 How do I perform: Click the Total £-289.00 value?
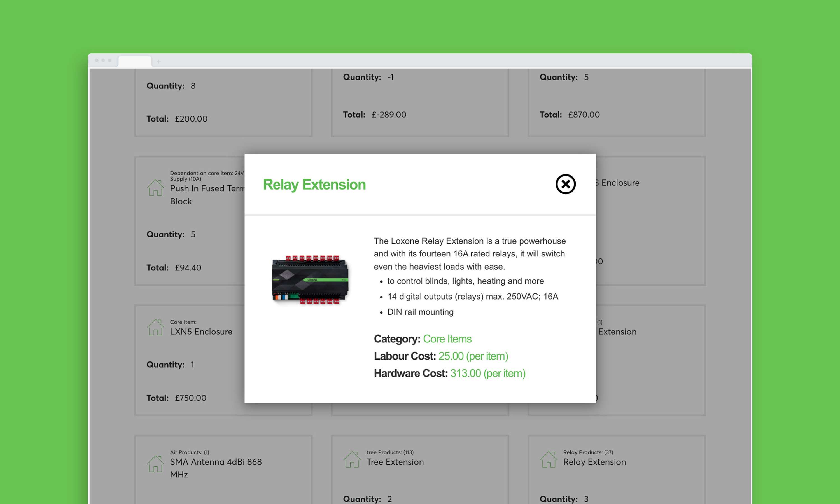[x=389, y=115]
